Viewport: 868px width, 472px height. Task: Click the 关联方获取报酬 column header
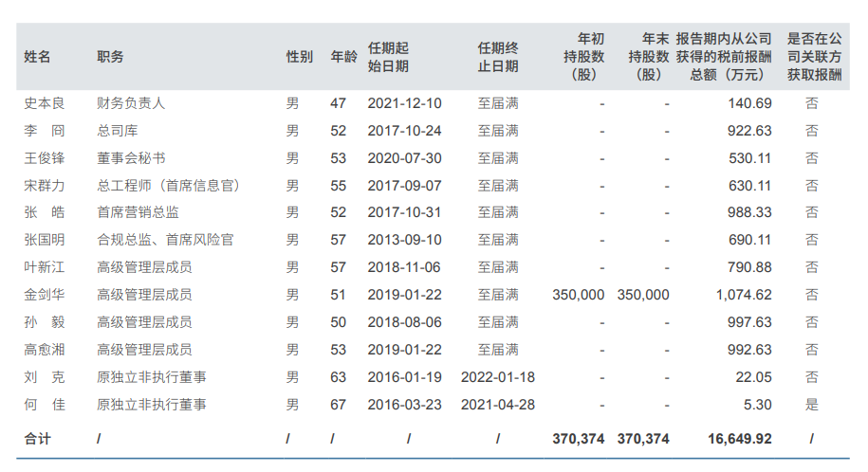tap(815, 57)
